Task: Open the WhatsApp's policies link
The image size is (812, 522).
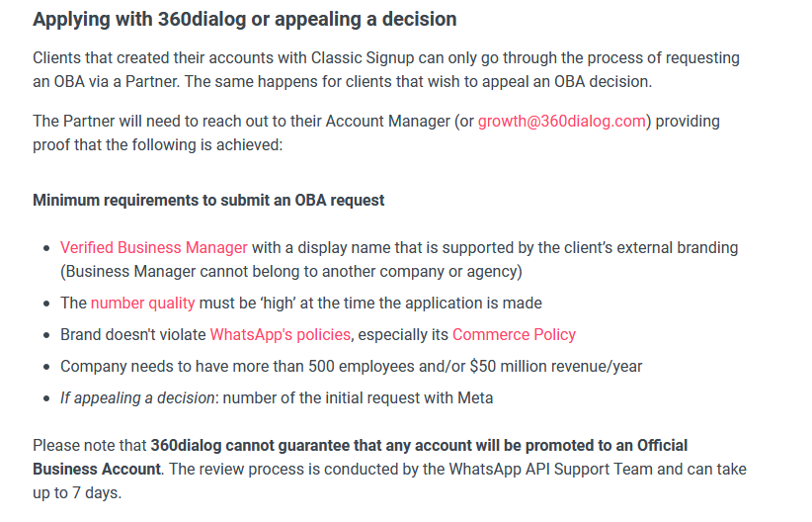Action: click(x=281, y=335)
